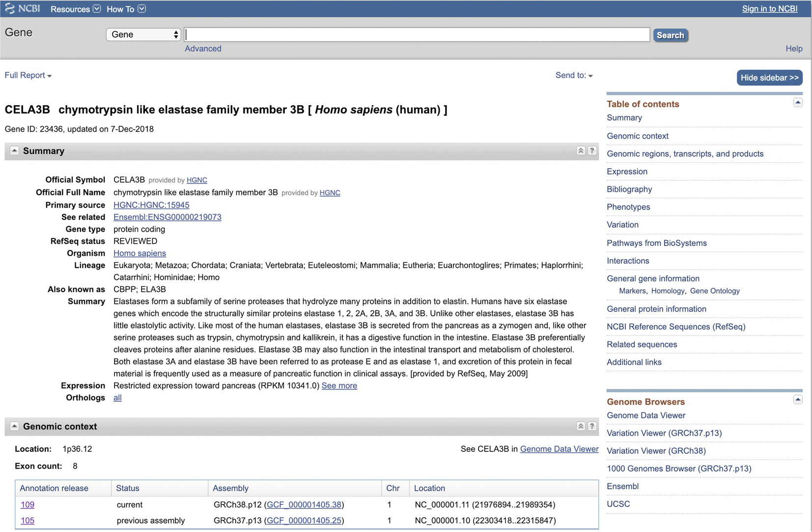
Task: Select location cell NC_000001.11 (21976894..21989354)
Action: coord(485,504)
